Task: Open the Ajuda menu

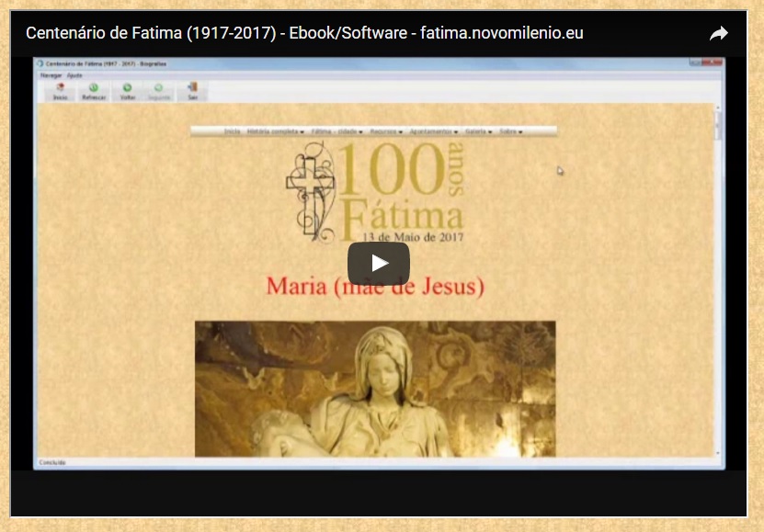Action: [74, 75]
